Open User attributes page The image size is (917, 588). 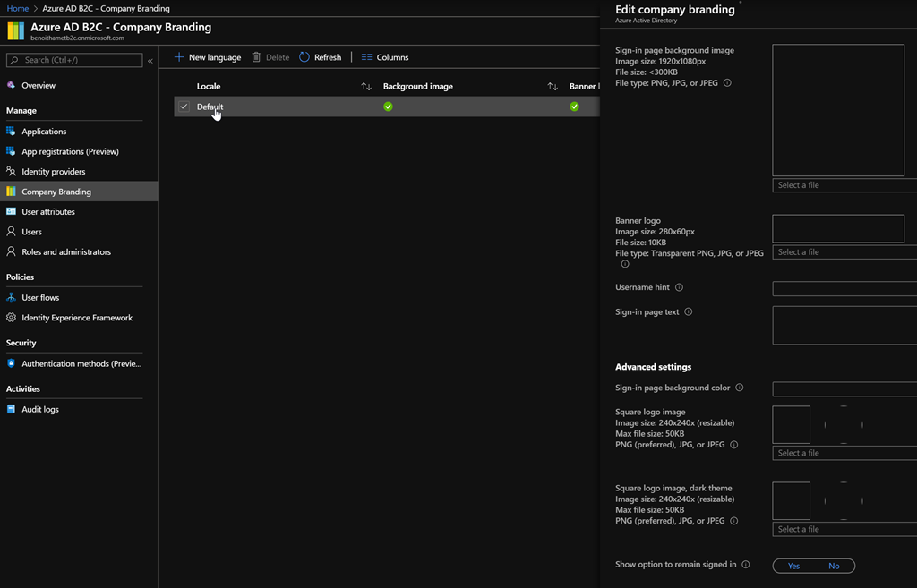pos(48,211)
